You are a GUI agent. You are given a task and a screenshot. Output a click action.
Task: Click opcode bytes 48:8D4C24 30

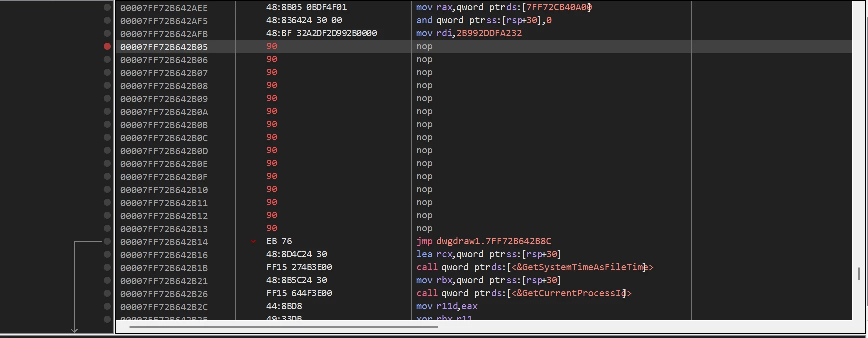296,254
